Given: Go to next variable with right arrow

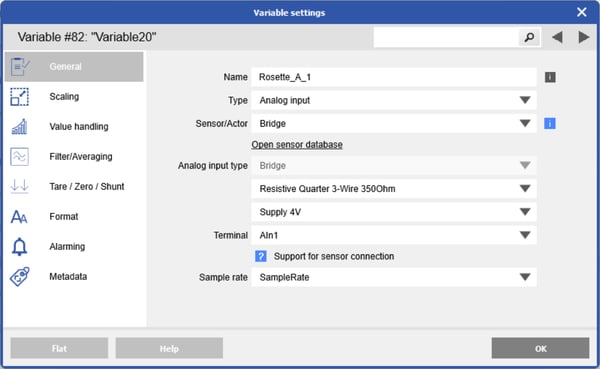Looking at the screenshot, I should [x=584, y=37].
